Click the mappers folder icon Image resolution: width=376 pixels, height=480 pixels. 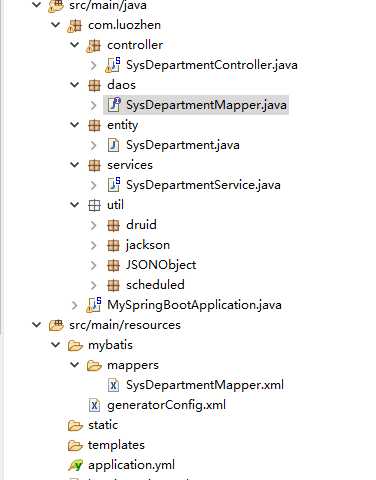[x=94, y=365]
